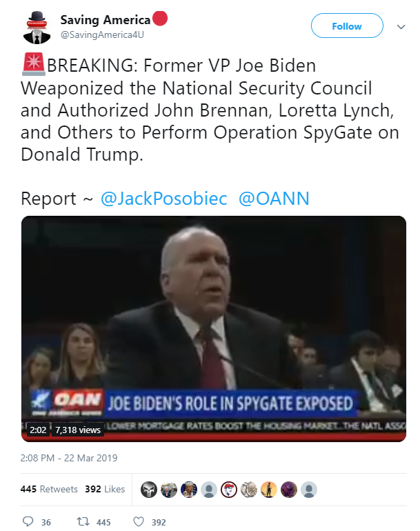This screenshot has width=420, height=531.
Task: Open the skull avatar in likers row
Action: (149, 489)
